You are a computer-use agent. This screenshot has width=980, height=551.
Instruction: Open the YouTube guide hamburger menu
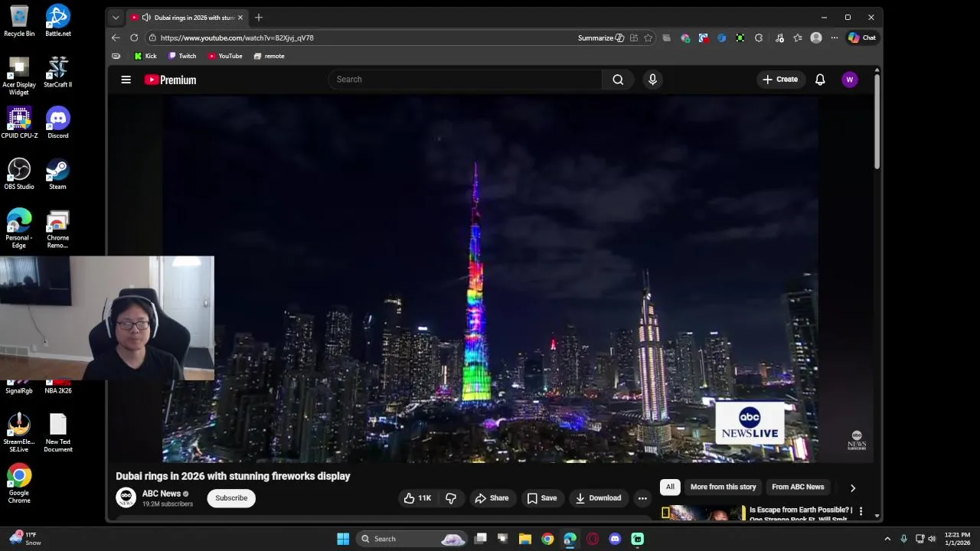coord(126,80)
